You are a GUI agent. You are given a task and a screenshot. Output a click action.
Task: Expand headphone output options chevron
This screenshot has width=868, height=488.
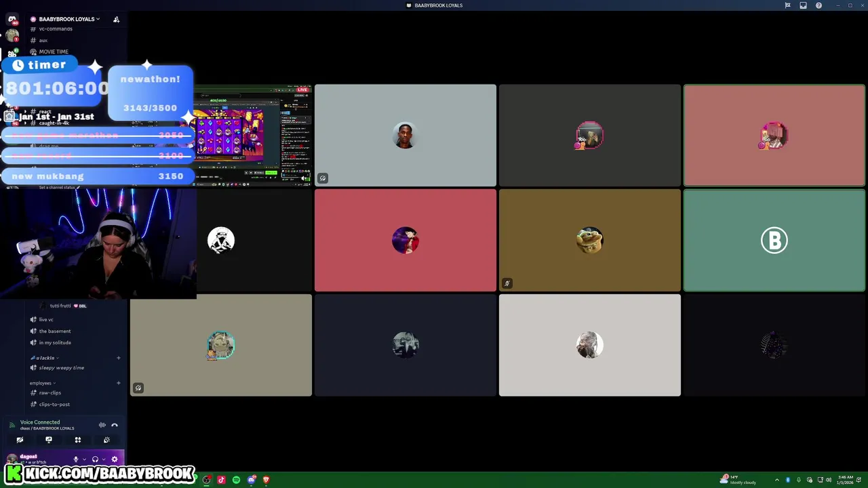pyautogui.click(x=103, y=460)
